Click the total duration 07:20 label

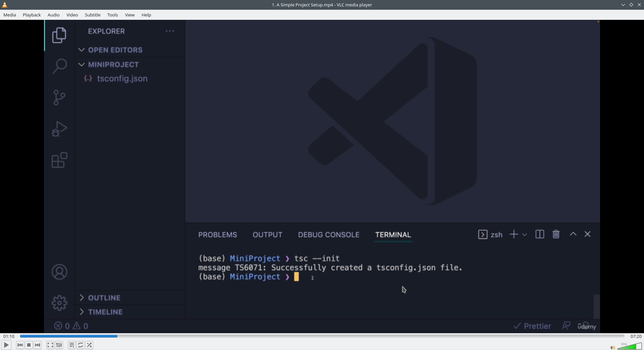[636, 336]
